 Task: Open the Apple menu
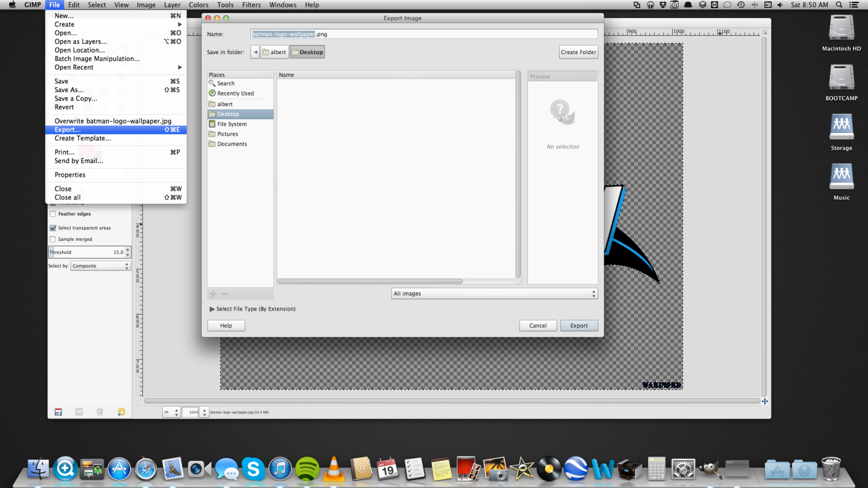pyautogui.click(x=12, y=5)
